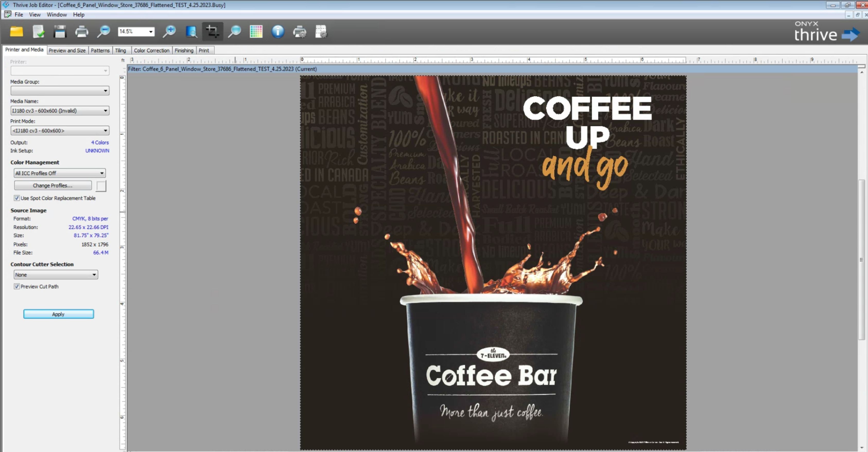The height and width of the screenshot is (452, 868).
Task: Toggle Use Spot Color Replacement Table checkbox
Action: click(16, 198)
